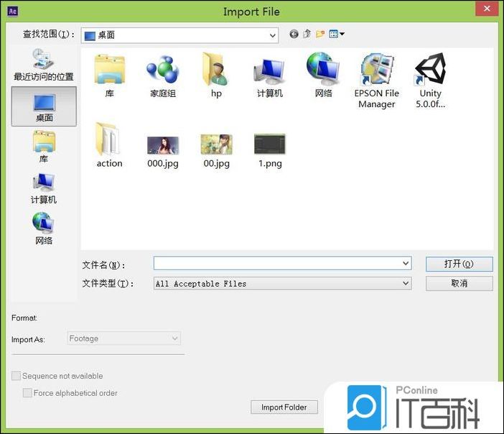
Task: Click the 取消 cancel button
Action: [459, 283]
